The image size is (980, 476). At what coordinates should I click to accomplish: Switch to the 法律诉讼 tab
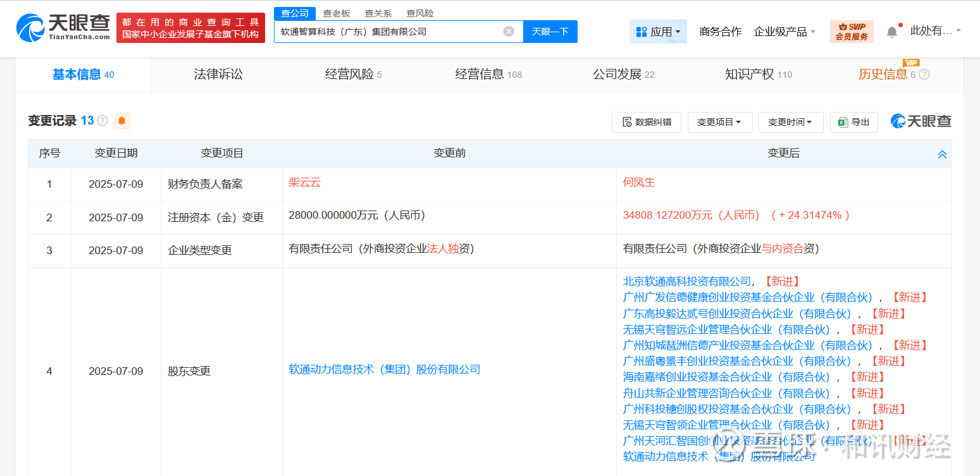(x=218, y=75)
